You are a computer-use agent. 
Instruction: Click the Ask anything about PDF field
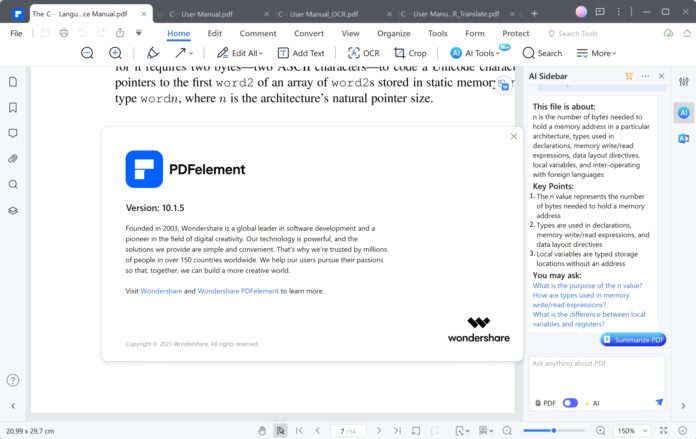click(597, 375)
